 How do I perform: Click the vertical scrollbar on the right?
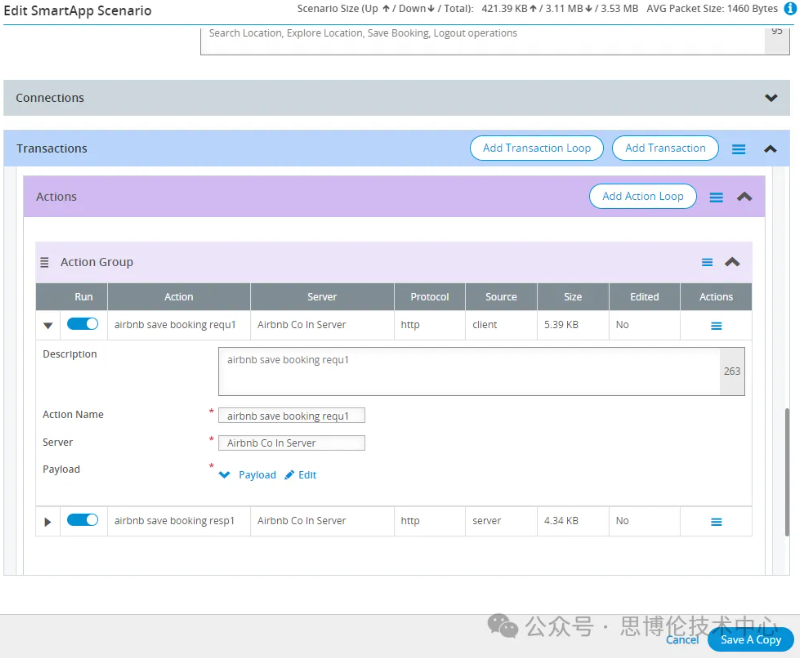pos(788,470)
